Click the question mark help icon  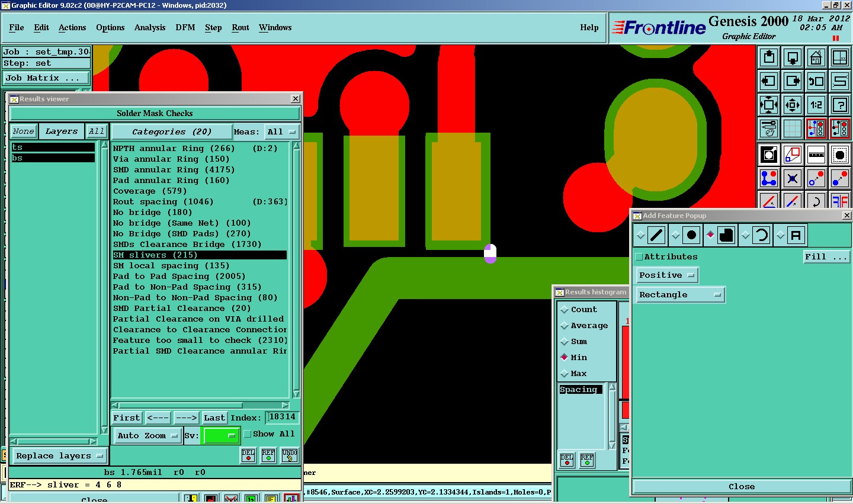pyautogui.click(x=840, y=105)
